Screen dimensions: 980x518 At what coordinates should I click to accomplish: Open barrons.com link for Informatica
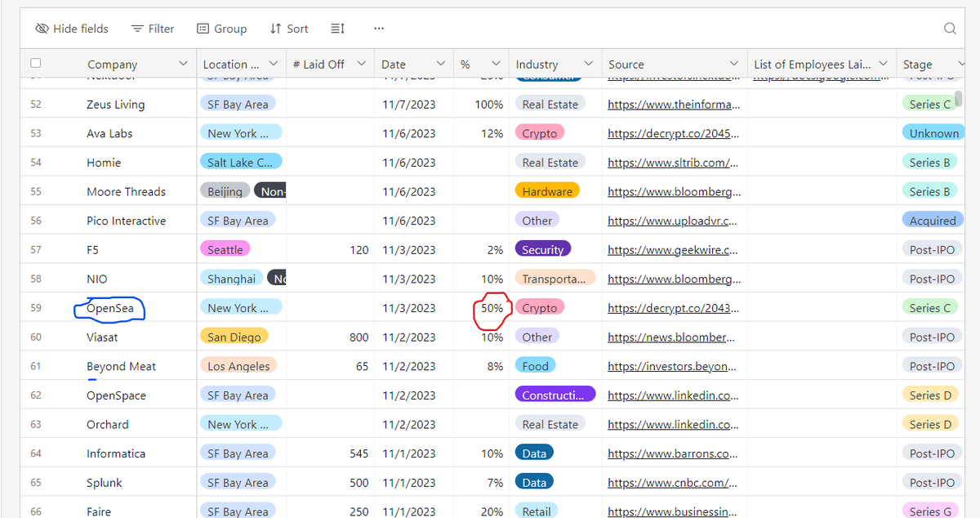[x=673, y=453]
